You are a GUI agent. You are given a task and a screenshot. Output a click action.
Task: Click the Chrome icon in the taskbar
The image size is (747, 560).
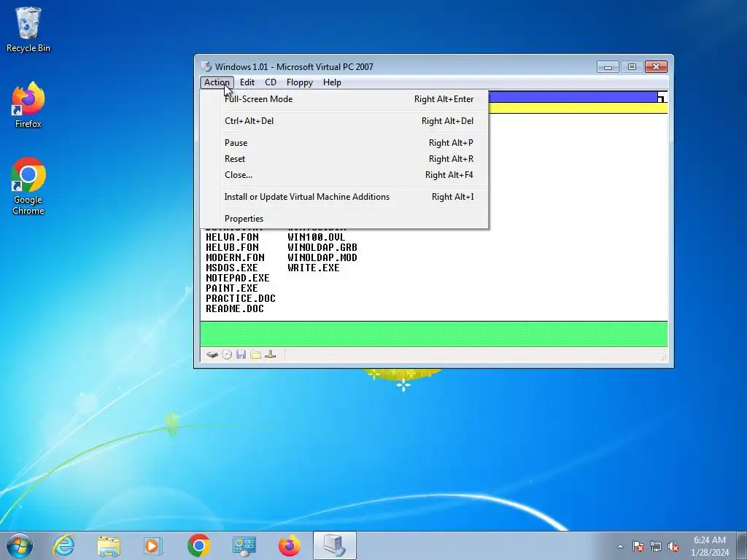pos(198,545)
